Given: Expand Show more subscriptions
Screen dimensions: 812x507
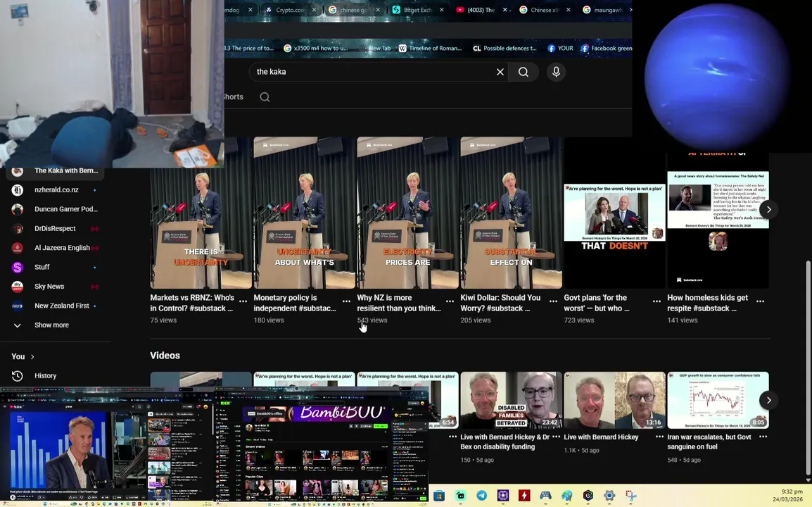Looking at the screenshot, I should (x=55, y=325).
